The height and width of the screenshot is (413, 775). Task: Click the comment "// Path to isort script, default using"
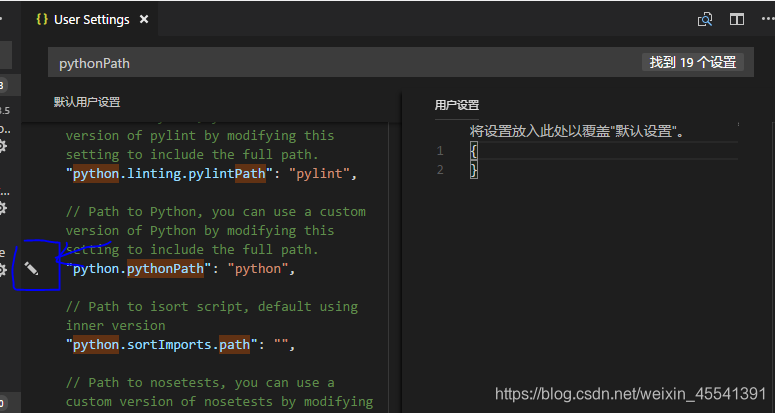coord(212,307)
